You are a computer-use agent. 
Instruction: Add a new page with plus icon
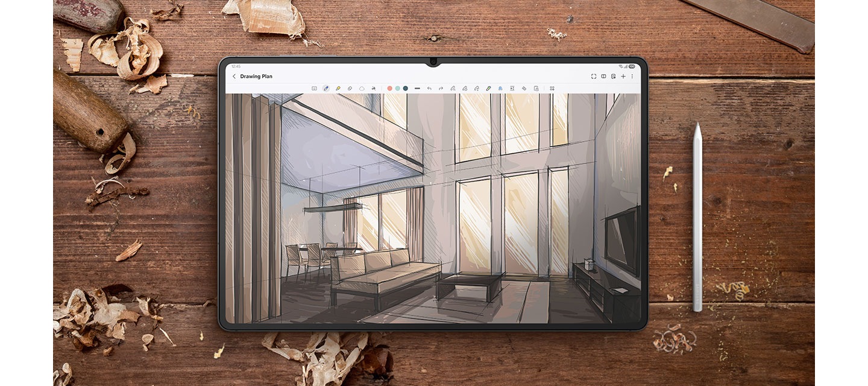623,77
